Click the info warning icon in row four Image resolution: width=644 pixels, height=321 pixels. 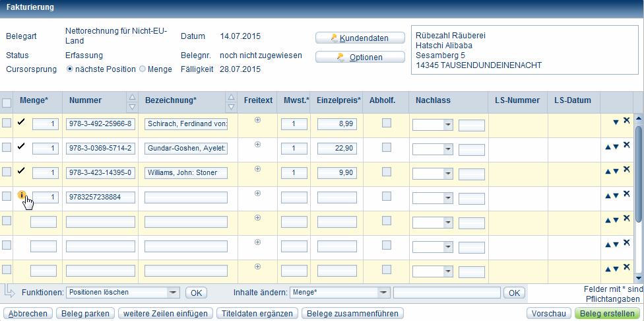click(x=22, y=196)
